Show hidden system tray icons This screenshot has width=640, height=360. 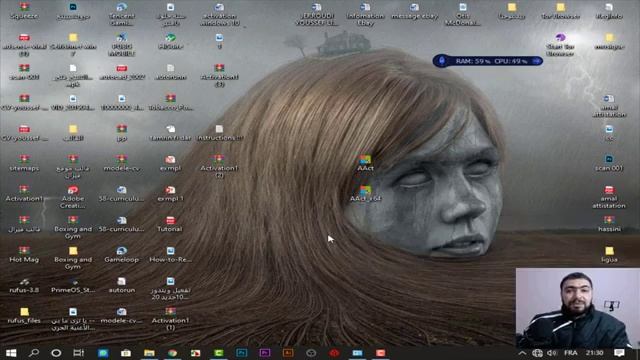522,353
